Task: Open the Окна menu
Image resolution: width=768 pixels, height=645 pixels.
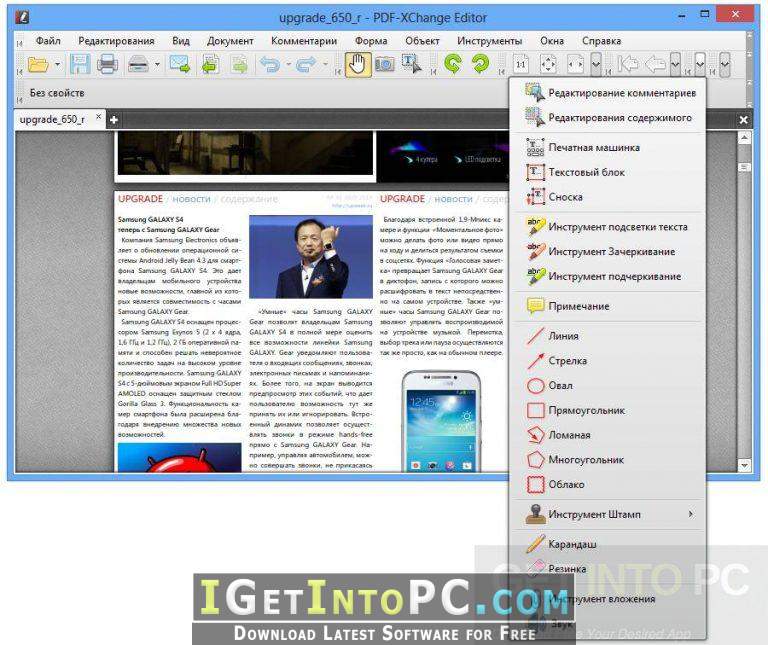Action: pyautogui.click(x=552, y=41)
